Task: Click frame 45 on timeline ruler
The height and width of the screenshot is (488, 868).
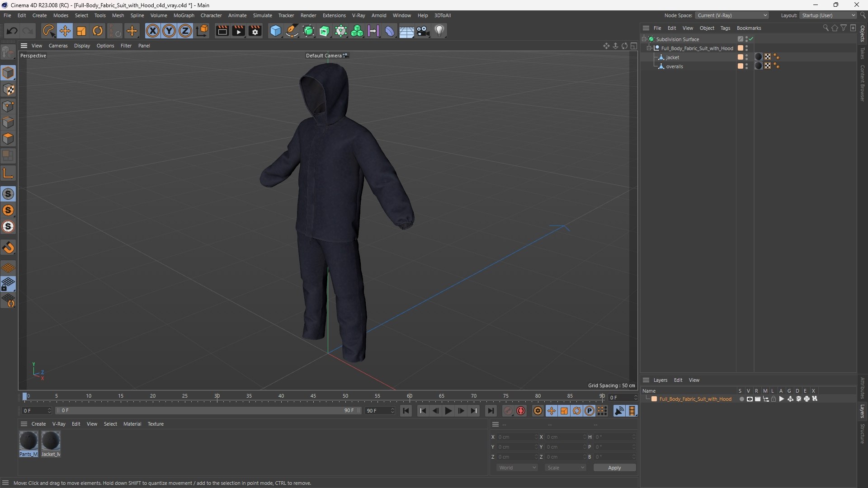Action: tap(313, 396)
